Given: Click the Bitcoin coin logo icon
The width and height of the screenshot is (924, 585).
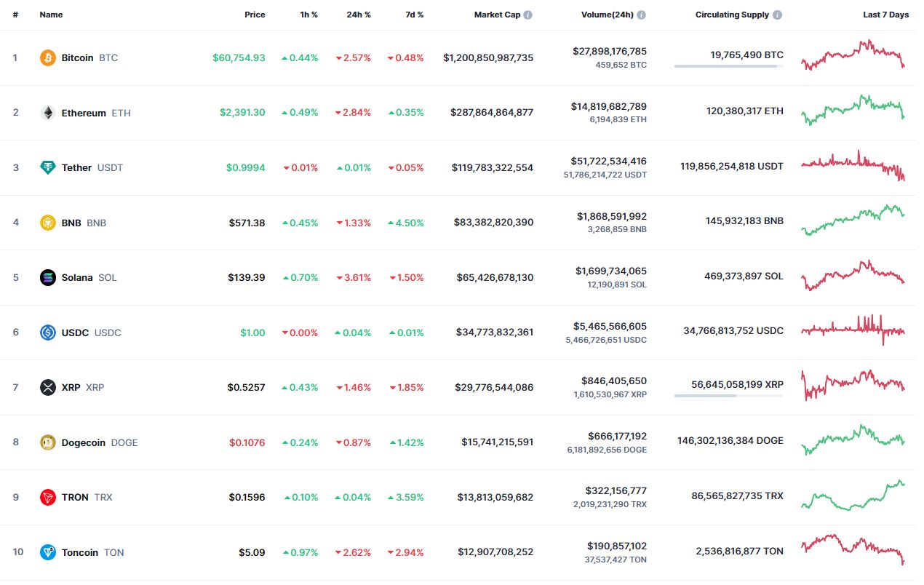Looking at the screenshot, I should pos(47,57).
